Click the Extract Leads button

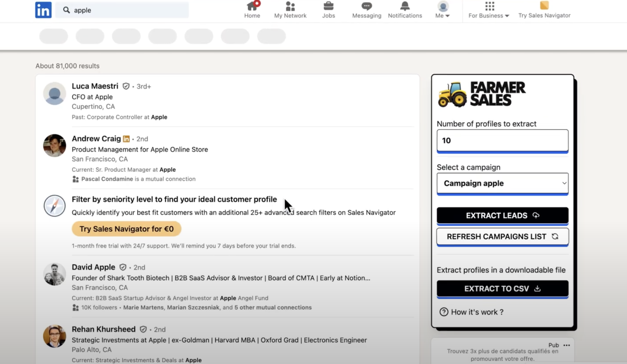(x=503, y=216)
